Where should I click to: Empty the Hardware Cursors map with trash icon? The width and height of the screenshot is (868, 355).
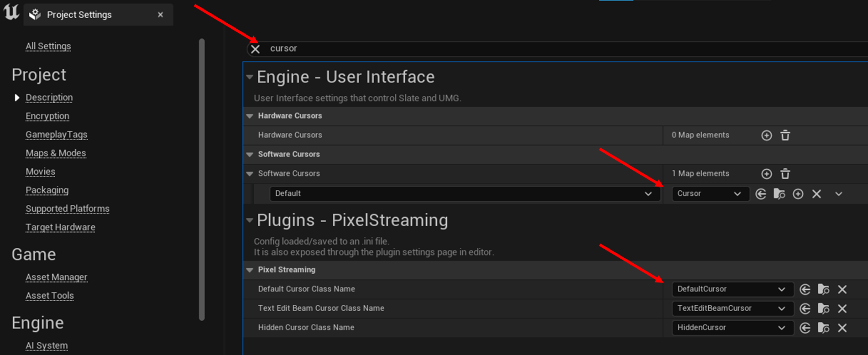click(785, 136)
